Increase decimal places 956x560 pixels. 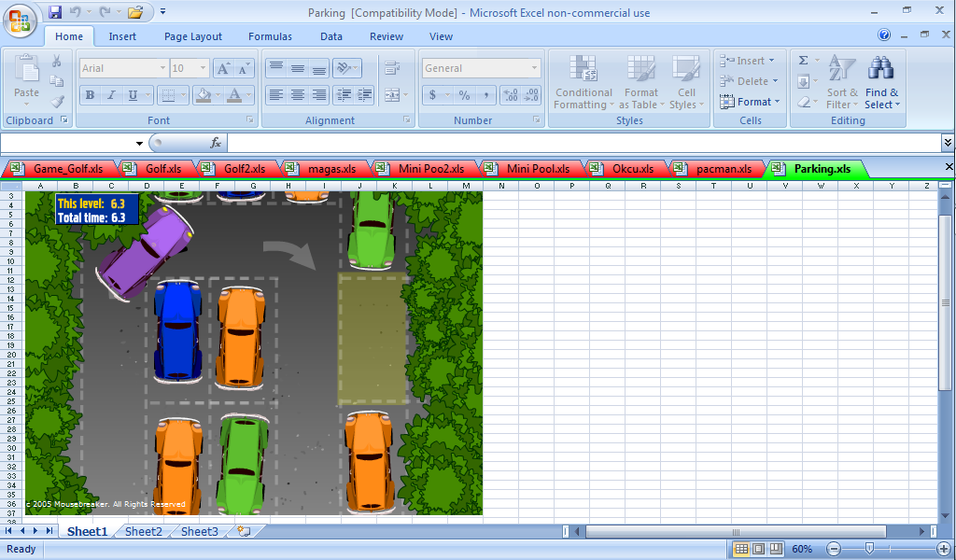click(x=511, y=94)
